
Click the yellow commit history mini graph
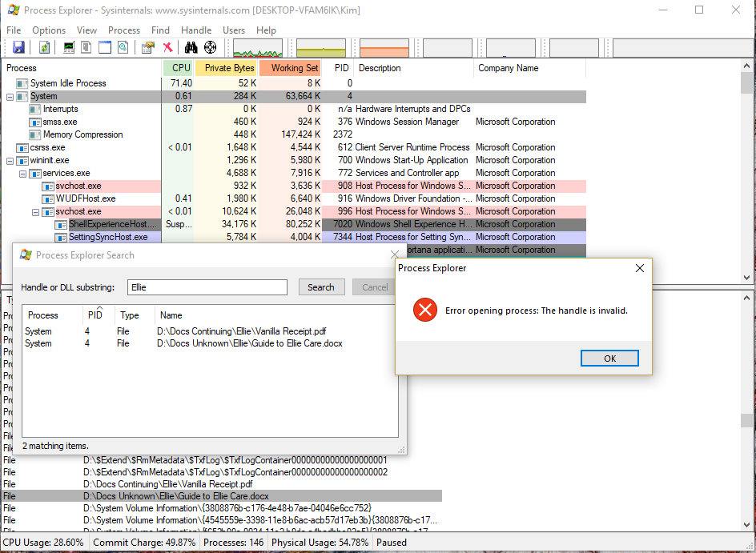coord(321,48)
